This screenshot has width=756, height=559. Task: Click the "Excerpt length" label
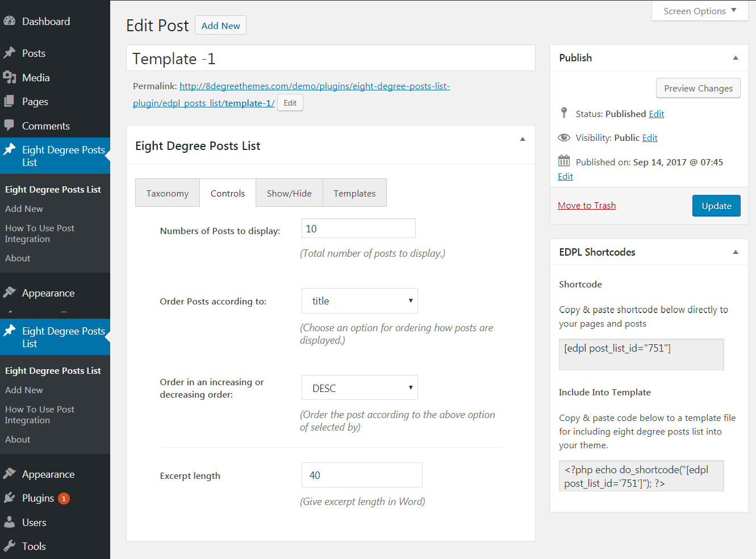[190, 475]
